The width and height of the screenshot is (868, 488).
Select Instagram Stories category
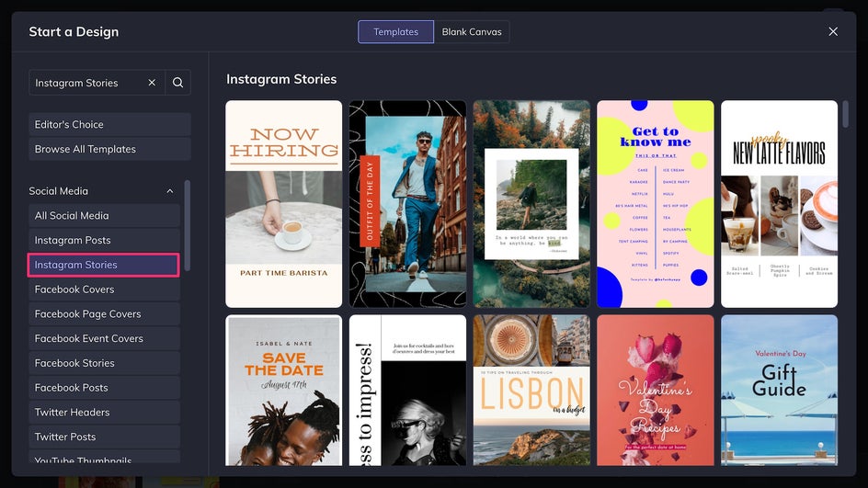click(104, 265)
